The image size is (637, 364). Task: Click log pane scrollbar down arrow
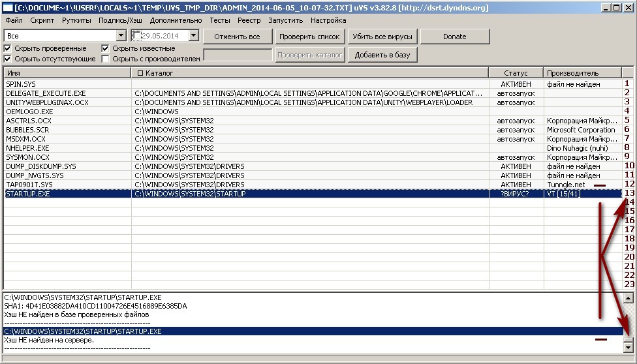[x=629, y=347]
